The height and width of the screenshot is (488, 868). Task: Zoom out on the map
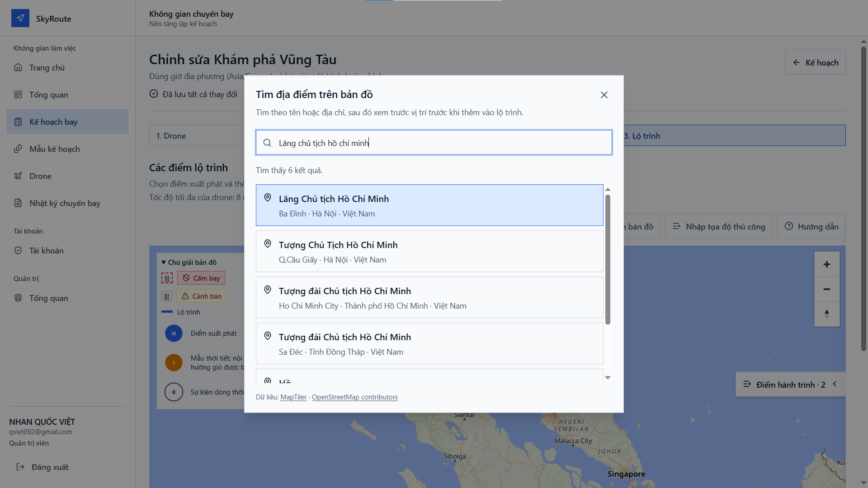pyautogui.click(x=826, y=289)
